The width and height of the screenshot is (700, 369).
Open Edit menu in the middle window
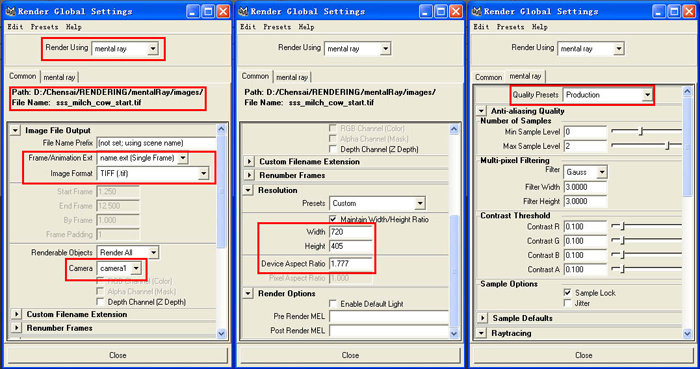(x=248, y=27)
